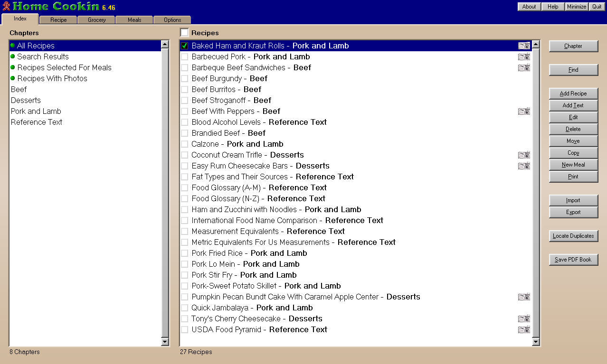The height and width of the screenshot is (364, 607).
Task: Click Coconut Cream Trifle camera icon
Action: click(x=524, y=155)
